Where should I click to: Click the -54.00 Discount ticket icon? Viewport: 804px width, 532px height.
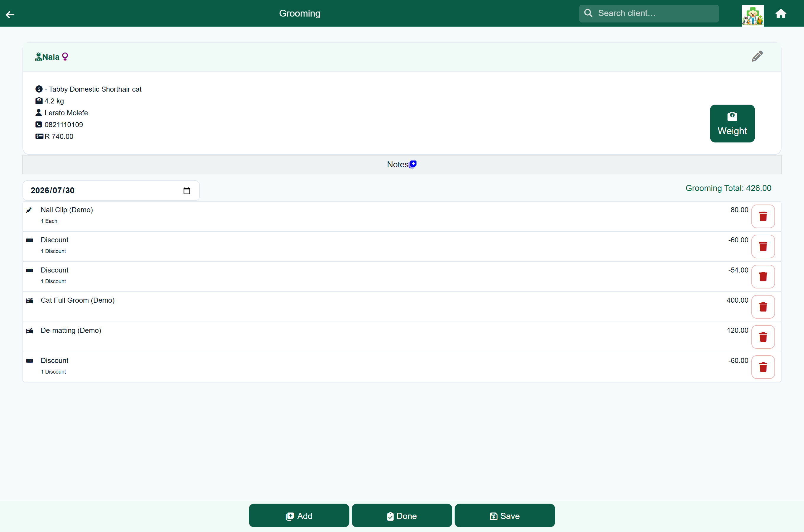[x=30, y=270]
